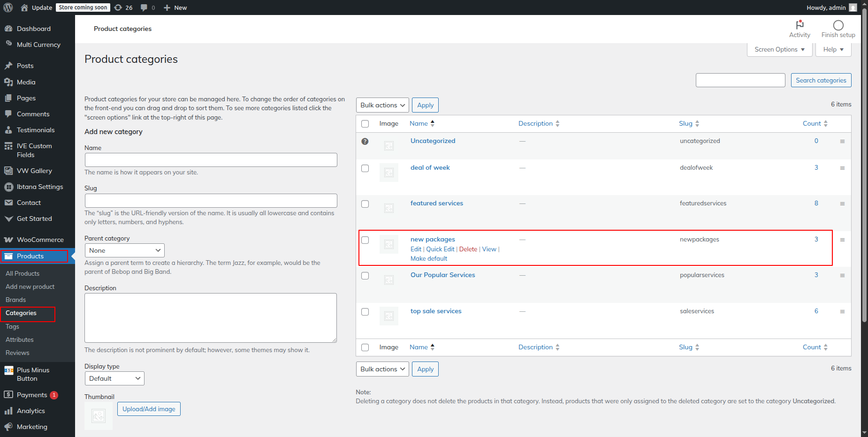
Task: Open WooCommerce in the sidebar
Action: tap(40, 240)
